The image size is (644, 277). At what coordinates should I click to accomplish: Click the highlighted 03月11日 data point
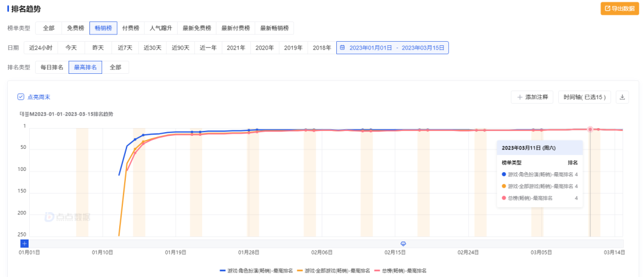pos(590,129)
